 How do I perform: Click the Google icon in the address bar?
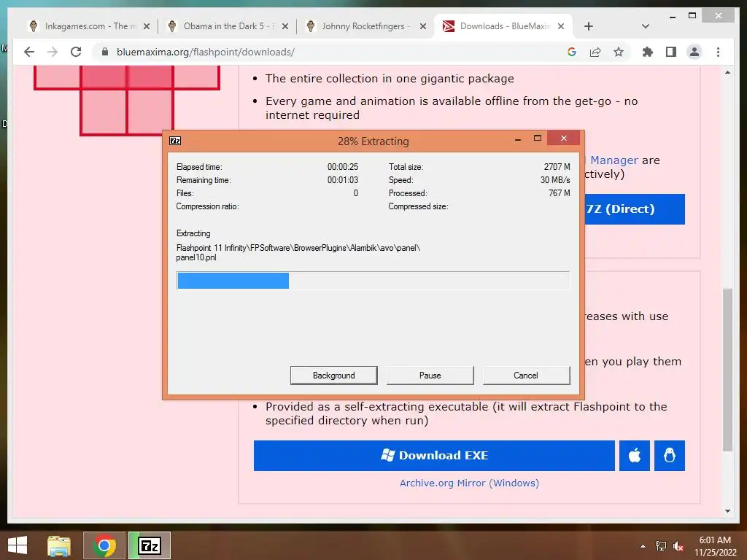(572, 52)
